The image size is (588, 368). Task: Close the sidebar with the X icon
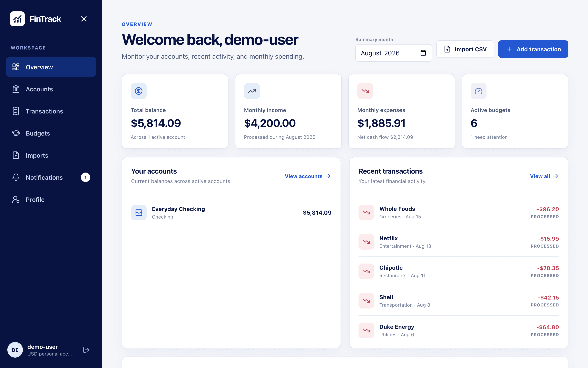84,19
